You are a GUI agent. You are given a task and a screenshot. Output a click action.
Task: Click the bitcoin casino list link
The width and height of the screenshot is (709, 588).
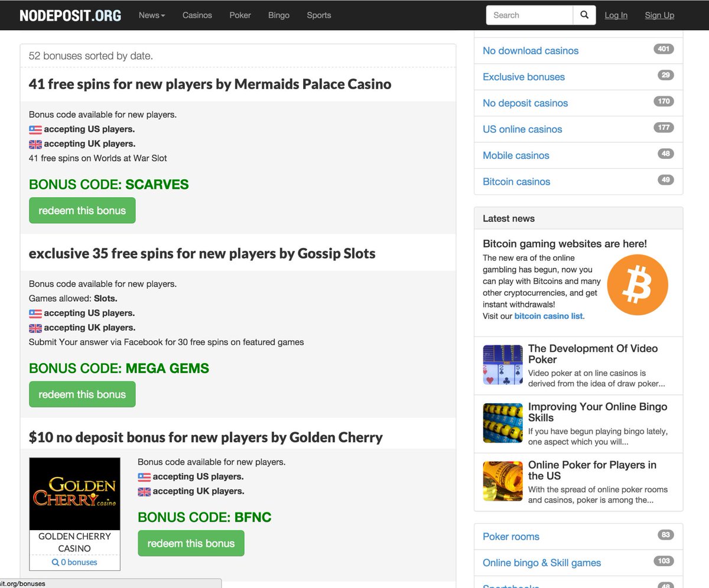[549, 316]
